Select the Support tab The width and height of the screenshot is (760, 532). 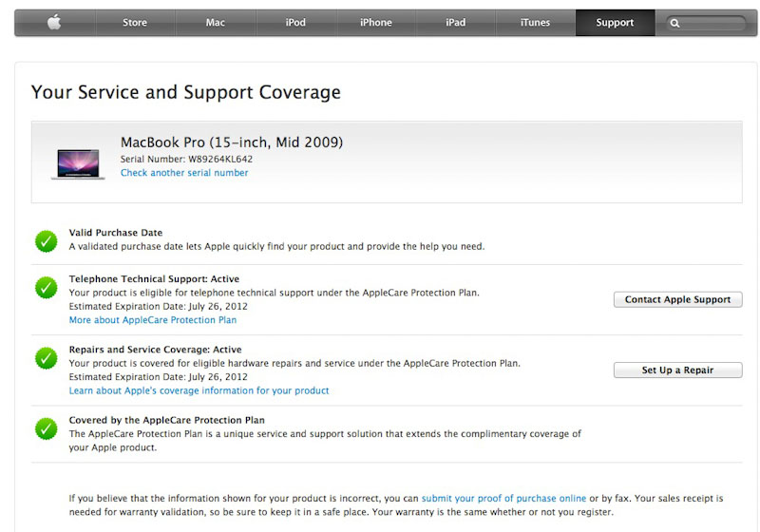click(x=615, y=23)
